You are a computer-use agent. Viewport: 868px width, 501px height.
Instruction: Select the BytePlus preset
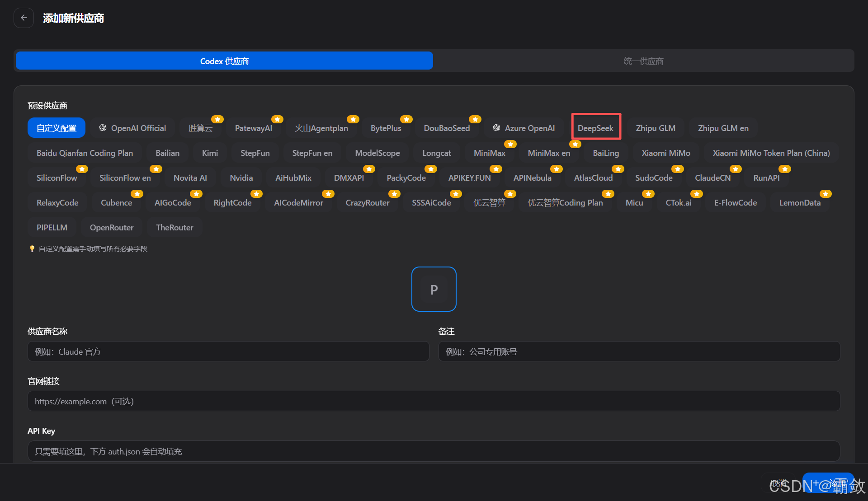click(x=386, y=128)
